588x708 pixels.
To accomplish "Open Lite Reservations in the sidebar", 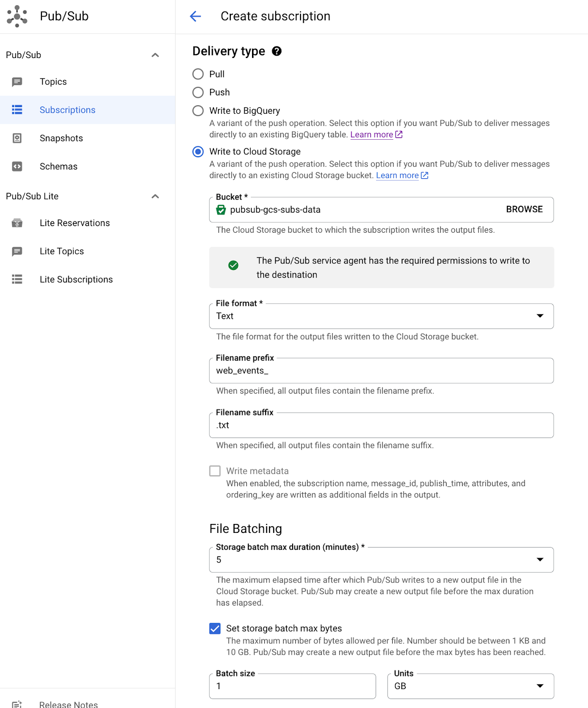I will (87, 223).
